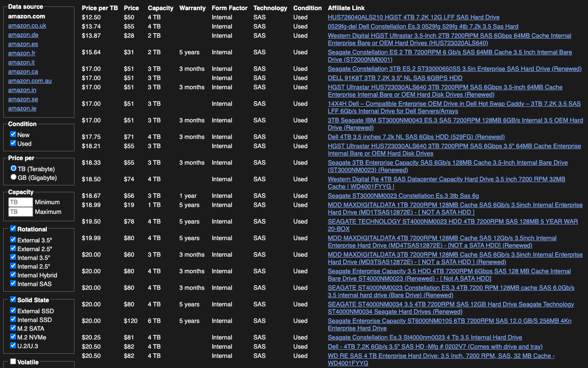Choose amazon.fr data source
Image resolution: width=588 pixels, height=368 pixels.
click(x=22, y=53)
